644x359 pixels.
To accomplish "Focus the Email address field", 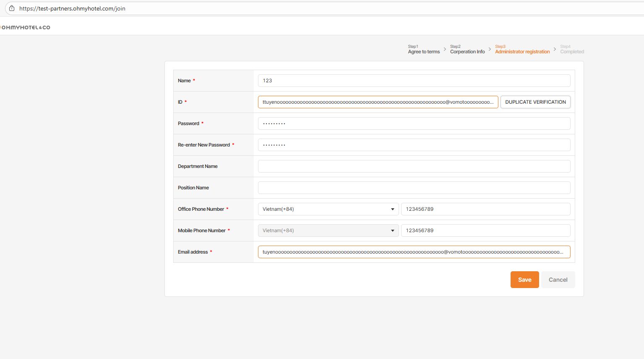I will (x=414, y=252).
